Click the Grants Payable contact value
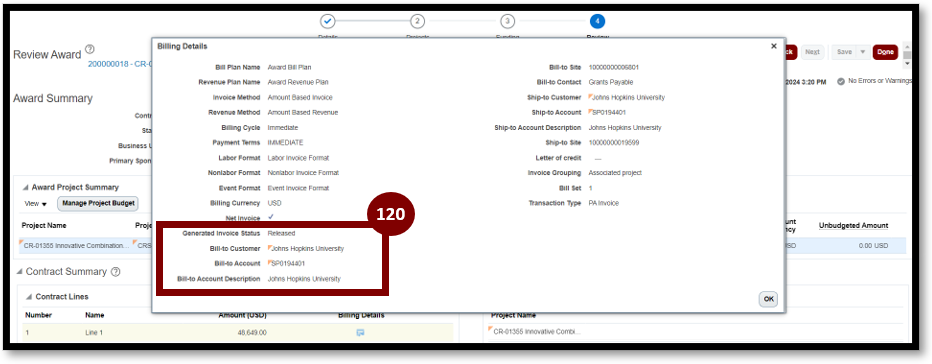932x364 pixels. (x=611, y=82)
